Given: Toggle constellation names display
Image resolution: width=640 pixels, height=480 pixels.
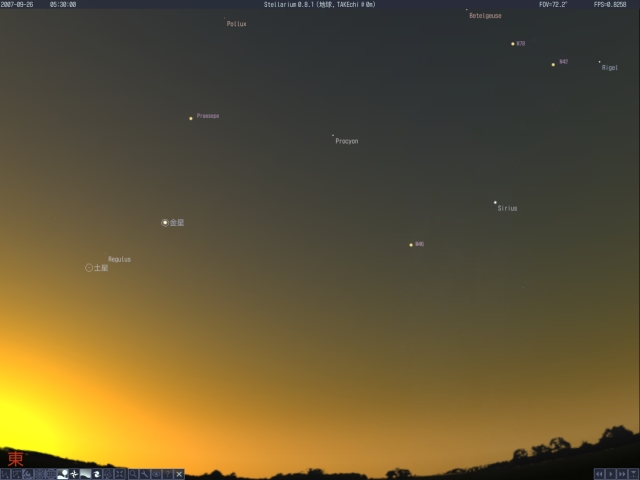Looking at the screenshot, I should [x=16, y=474].
